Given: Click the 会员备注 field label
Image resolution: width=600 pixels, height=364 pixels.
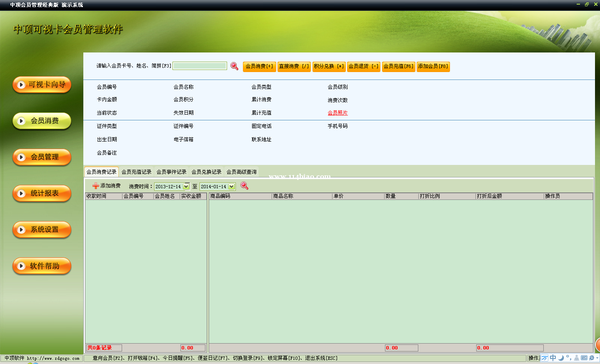Looking at the screenshot, I should 107,153.
